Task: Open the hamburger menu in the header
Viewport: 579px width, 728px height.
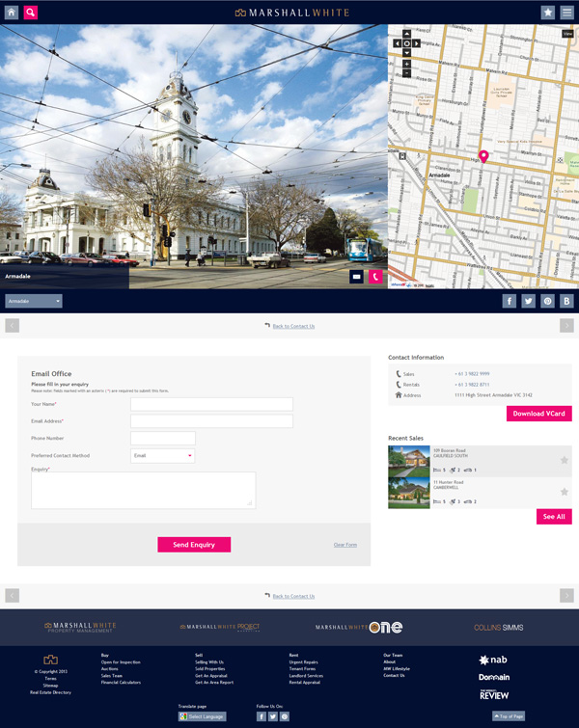Action: click(x=566, y=13)
